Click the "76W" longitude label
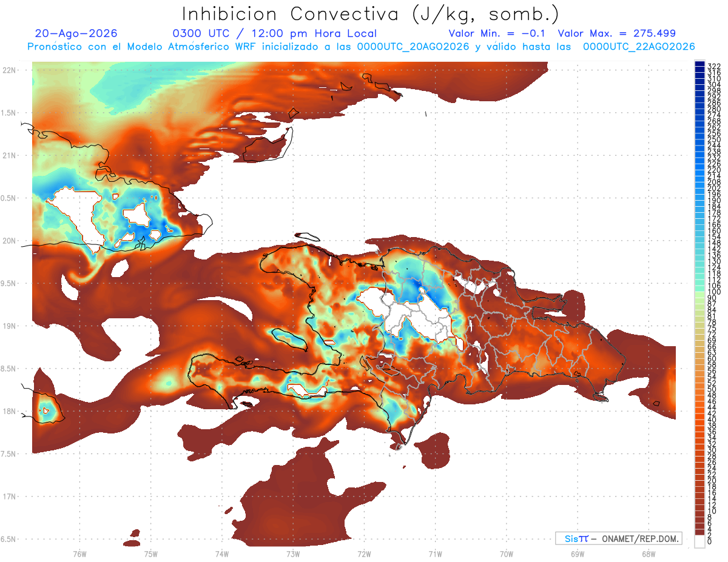This screenshot has height=562, width=728. tap(79, 554)
